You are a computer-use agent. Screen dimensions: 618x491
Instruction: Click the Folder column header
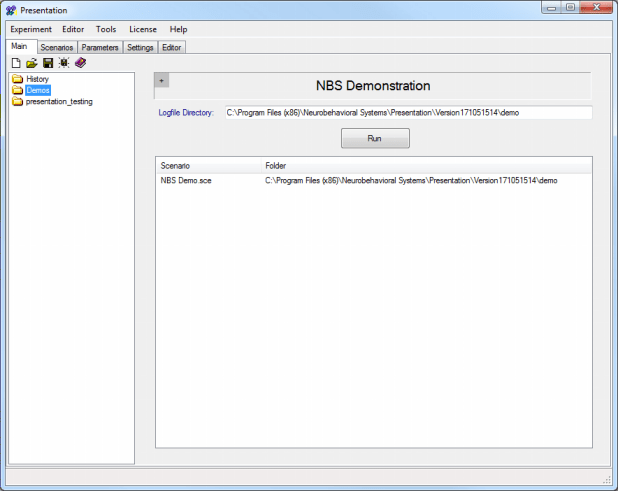point(426,166)
